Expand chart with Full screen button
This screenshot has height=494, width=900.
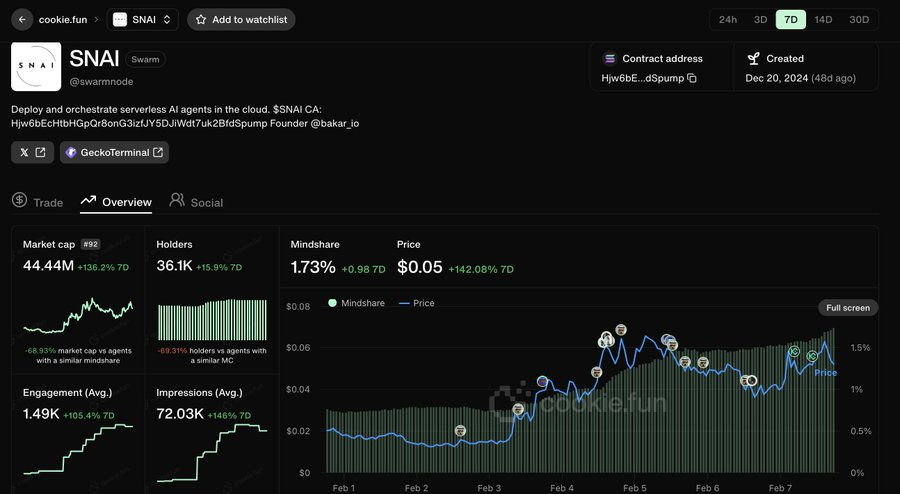coord(848,307)
